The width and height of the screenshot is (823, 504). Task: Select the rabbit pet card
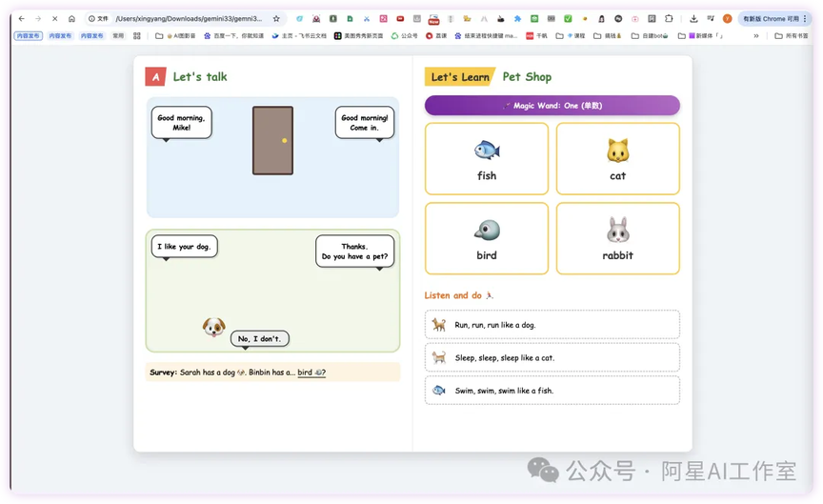tap(617, 238)
